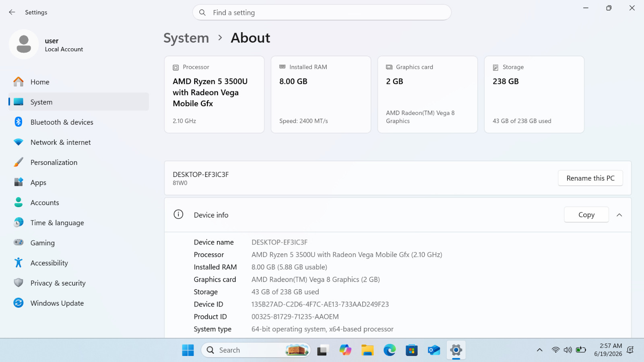
Task: Click the Home house icon in sidebar
Action: coord(19,82)
